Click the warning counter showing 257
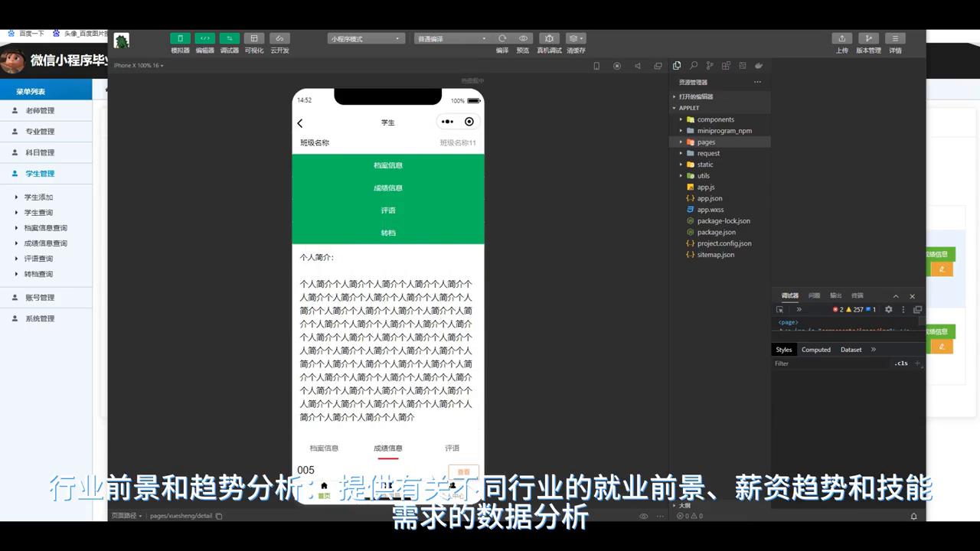 854,309
